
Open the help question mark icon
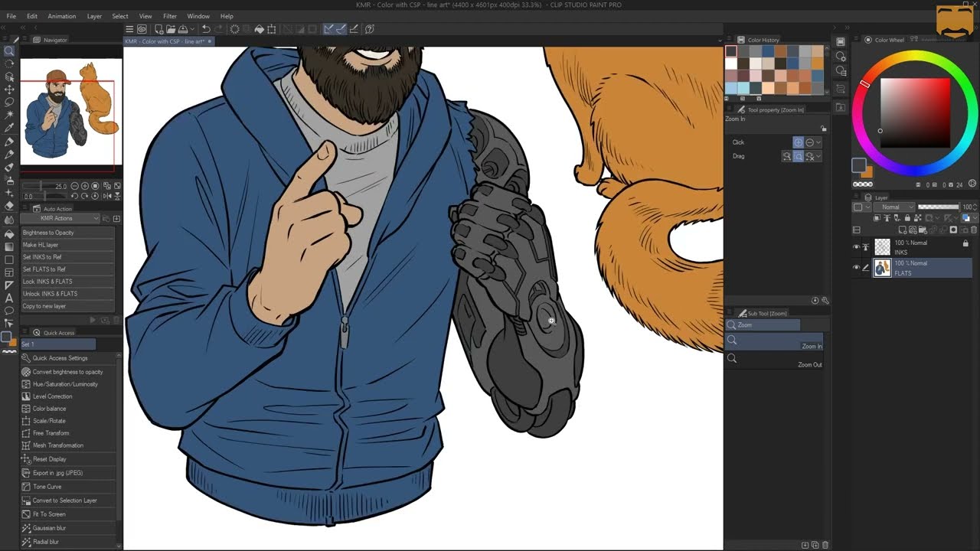370,29
